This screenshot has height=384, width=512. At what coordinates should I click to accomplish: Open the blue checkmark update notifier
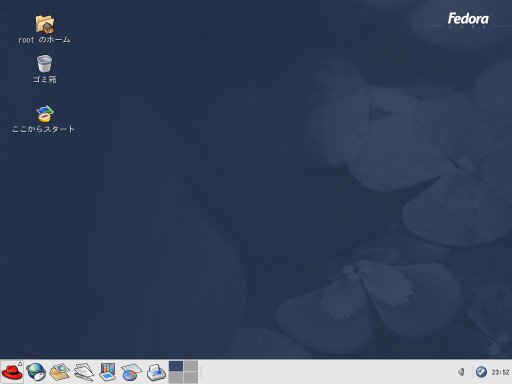tap(481, 372)
